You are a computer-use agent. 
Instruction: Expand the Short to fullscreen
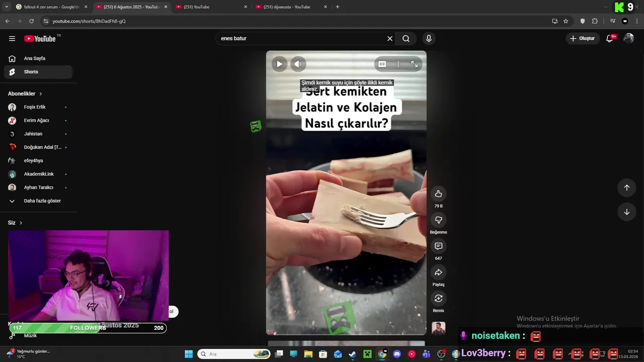tap(414, 64)
